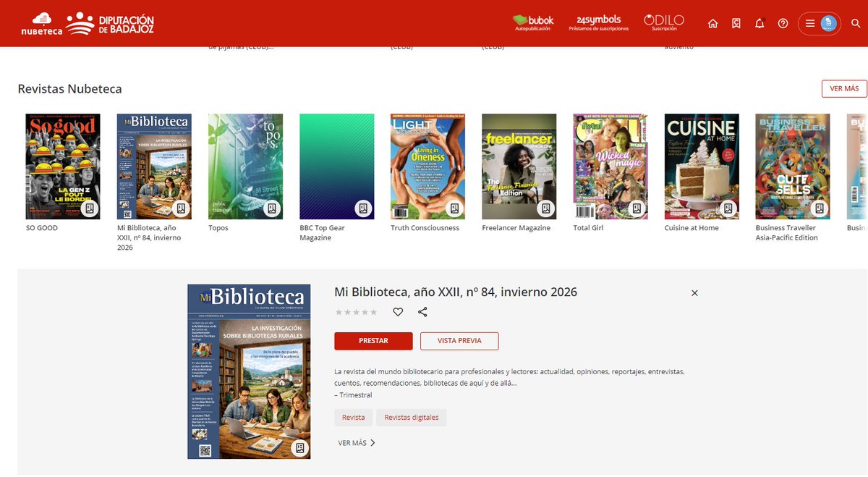Screen dimensions: 868x477
Task: Click Mi Biblioteca carousel title link
Action: tap(150, 237)
